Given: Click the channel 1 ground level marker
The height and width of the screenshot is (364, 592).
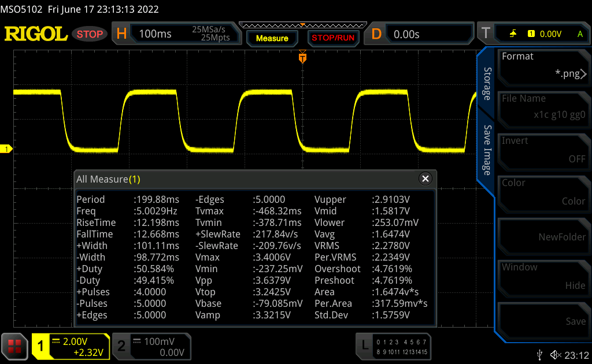Looking at the screenshot, I should click(x=6, y=150).
